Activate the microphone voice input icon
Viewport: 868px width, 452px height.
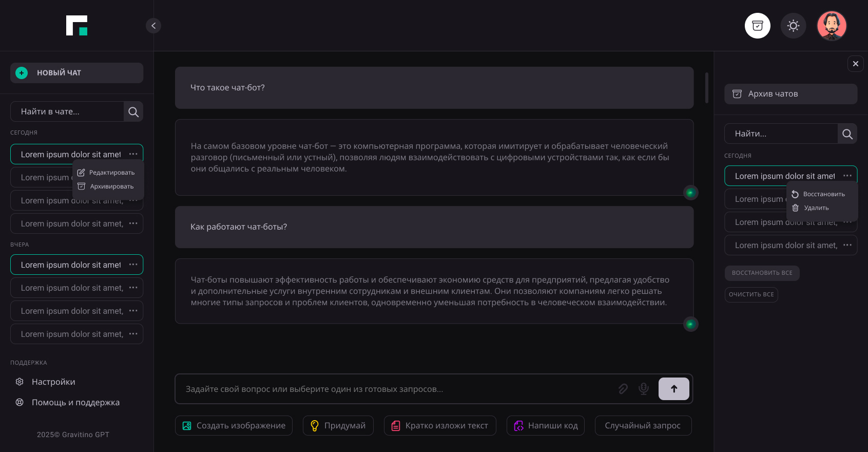(643, 389)
